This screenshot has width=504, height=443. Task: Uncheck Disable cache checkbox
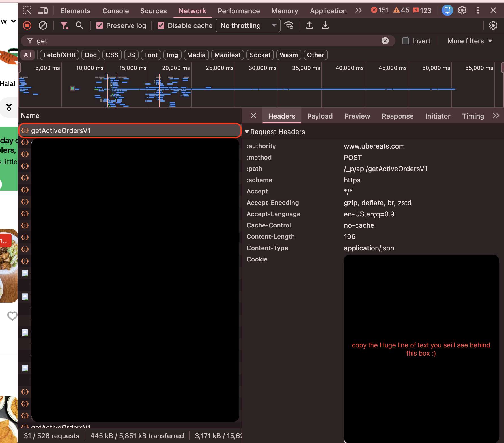click(161, 26)
